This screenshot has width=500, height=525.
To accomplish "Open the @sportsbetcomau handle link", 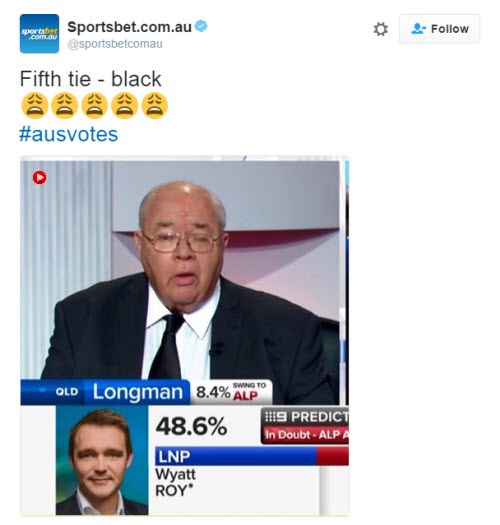I will (x=115, y=44).
